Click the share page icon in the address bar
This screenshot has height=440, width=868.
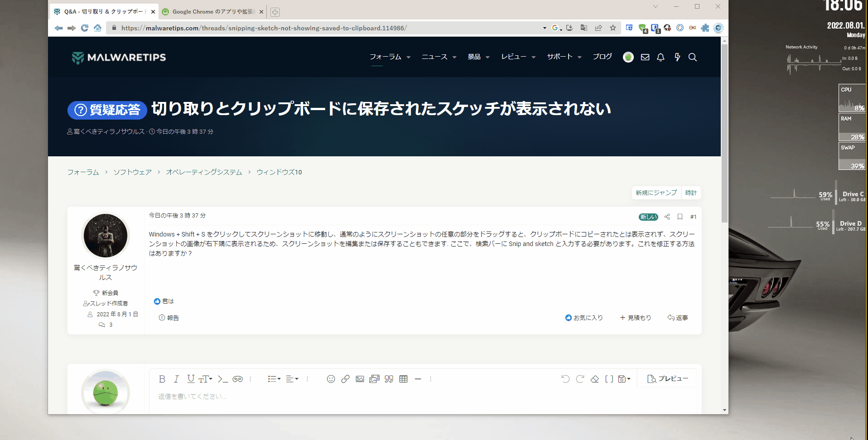[598, 28]
